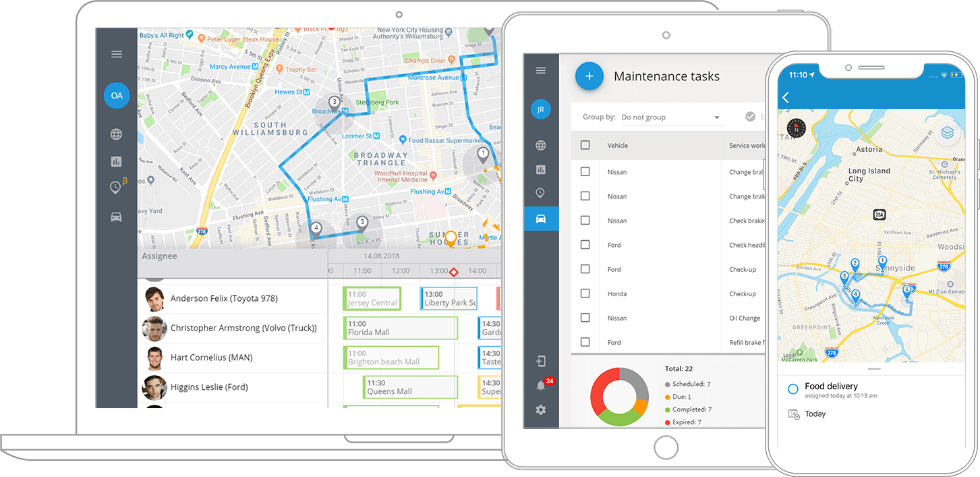Image resolution: width=980 pixels, height=477 pixels.
Task: Open the 11:30 Queens Mall task block
Action: pyautogui.click(x=411, y=387)
